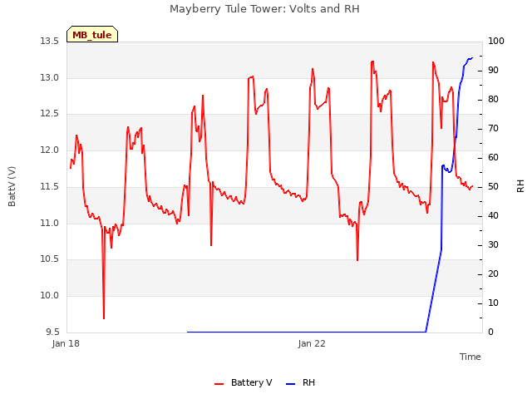Click the 60 right axis value

point(493,158)
